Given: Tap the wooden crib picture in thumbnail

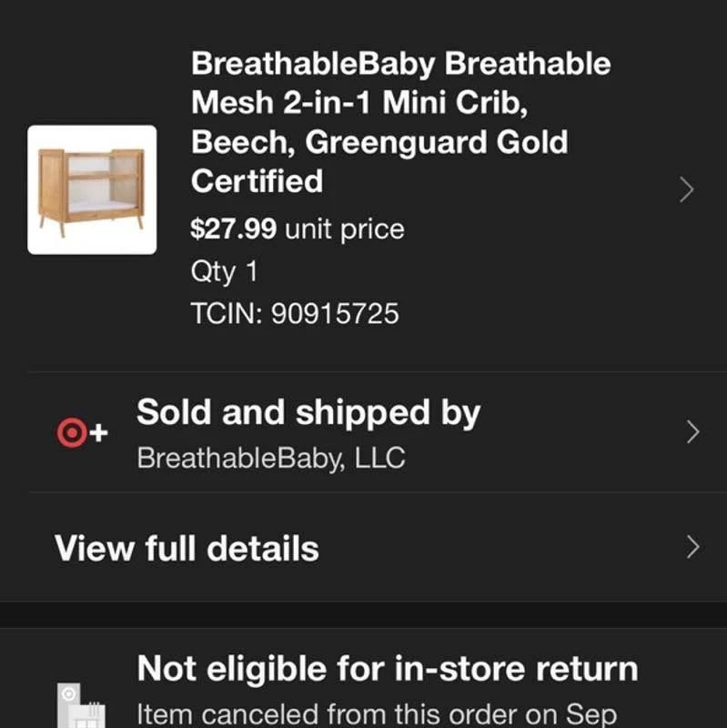Looking at the screenshot, I should [x=92, y=191].
